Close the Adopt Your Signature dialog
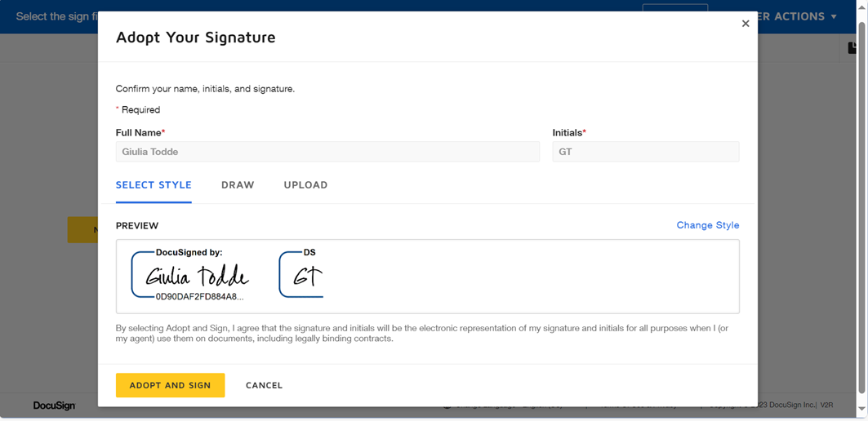This screenshot has height=421, width=868. click(745, 23)
